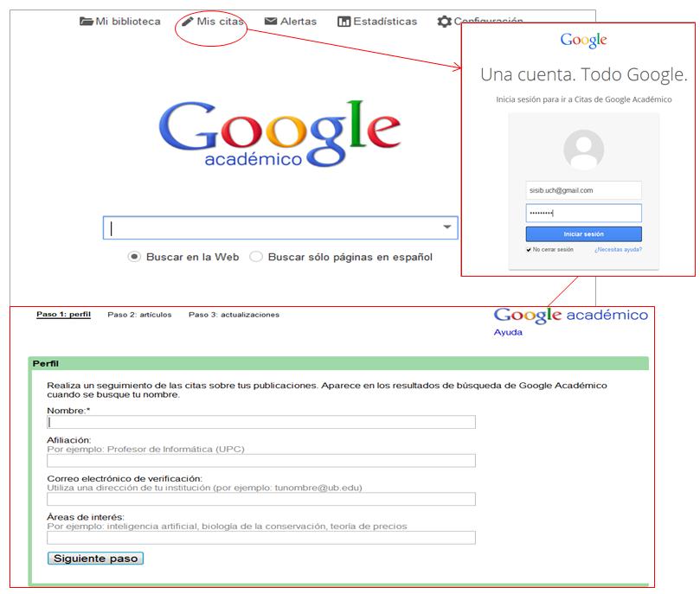Click the Google logo above sign-in

pos(583,41)
